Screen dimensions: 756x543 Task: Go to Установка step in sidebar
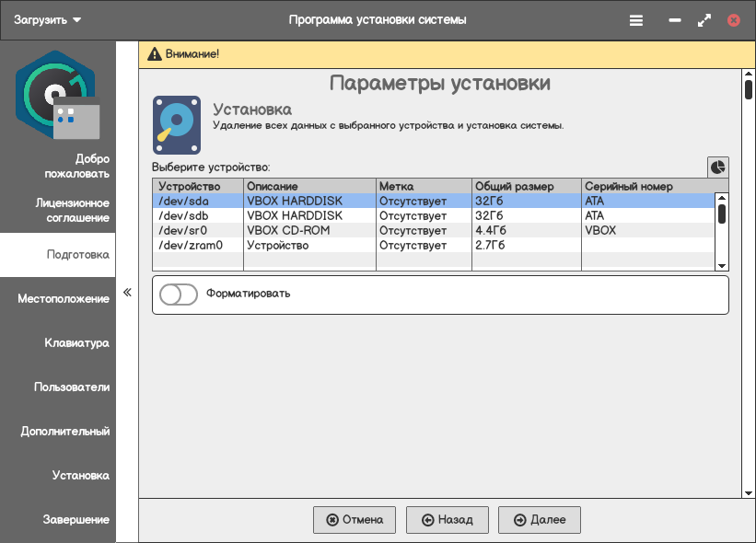click(x=80, y=476)
